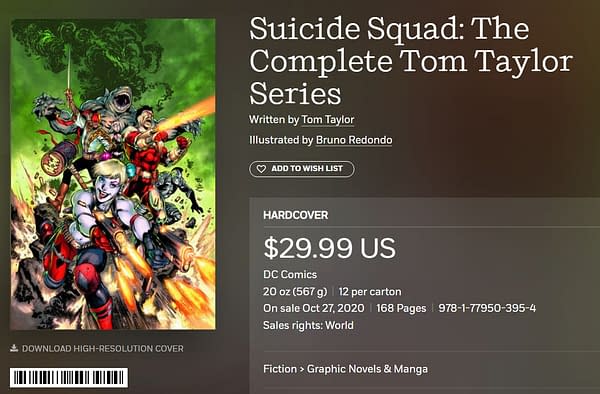The height and width of the screenshot is (394, 600).
Task: Click the DC Comics publisher name
Action: [290, 275]
